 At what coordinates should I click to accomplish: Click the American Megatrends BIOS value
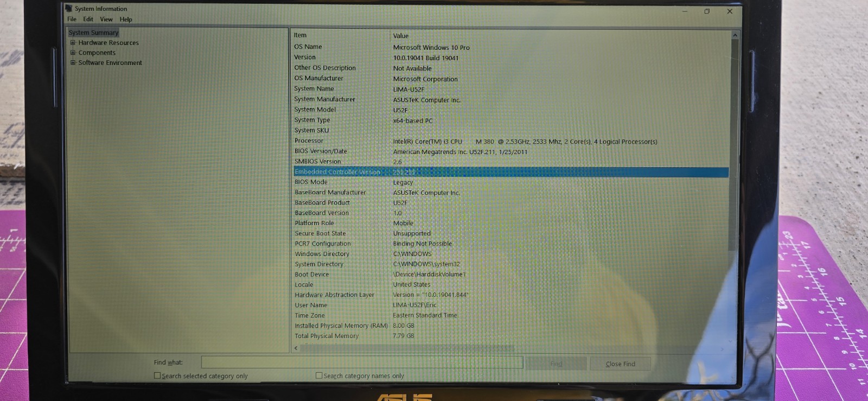click(460, 152)
